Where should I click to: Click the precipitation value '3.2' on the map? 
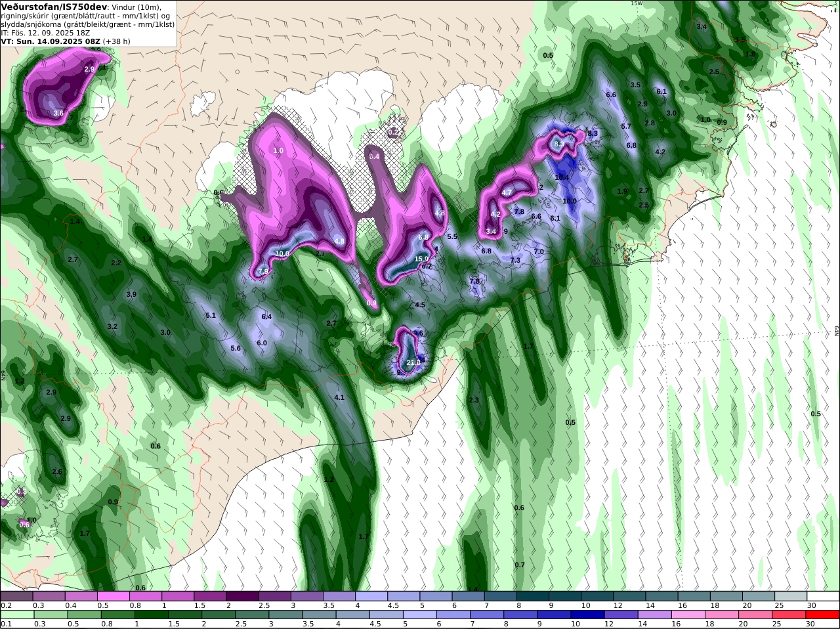point(112,326)
